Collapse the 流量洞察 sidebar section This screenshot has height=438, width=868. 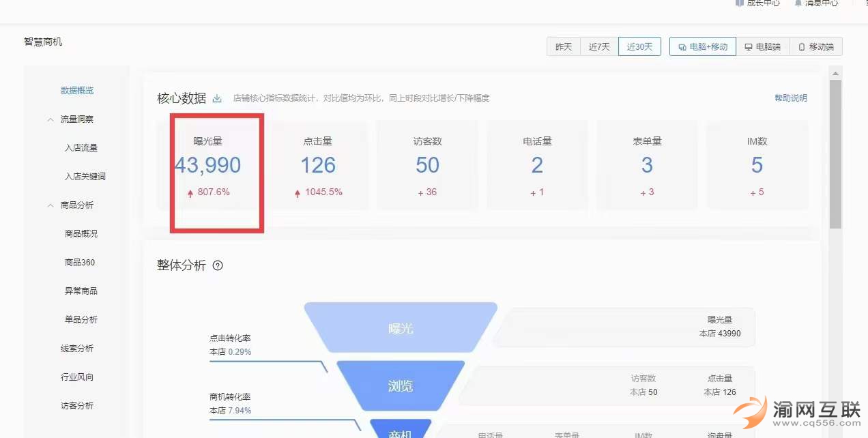[50, 119]
